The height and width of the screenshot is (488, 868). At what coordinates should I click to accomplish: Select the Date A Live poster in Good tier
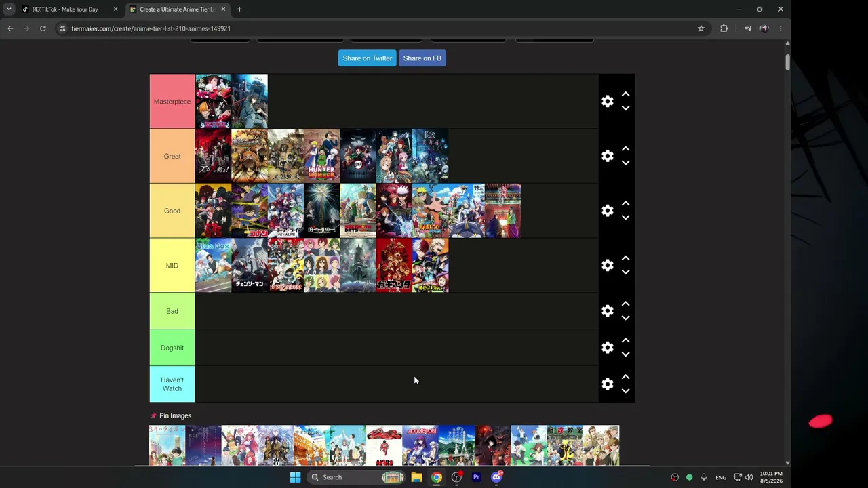[285, 211]
